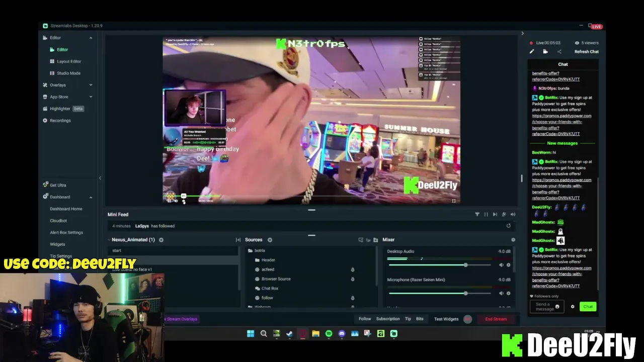
Task: Open Dashboard Home
Action: (x=66, y=209)
